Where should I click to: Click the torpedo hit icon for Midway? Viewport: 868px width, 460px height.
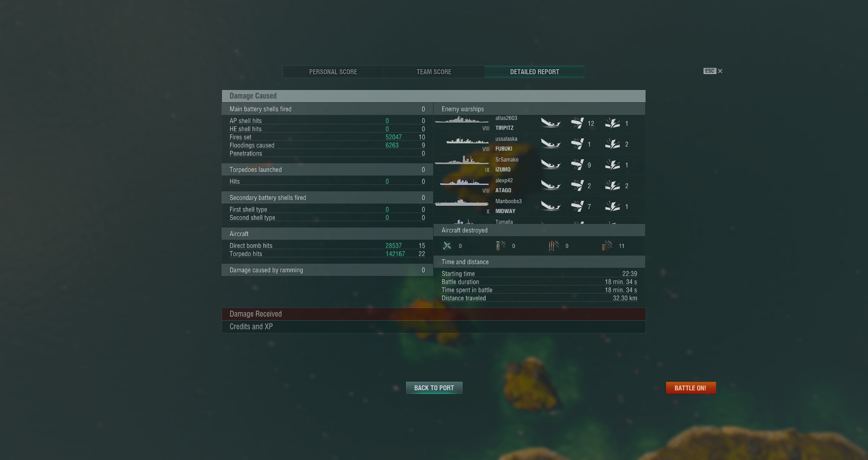point(577,206)
